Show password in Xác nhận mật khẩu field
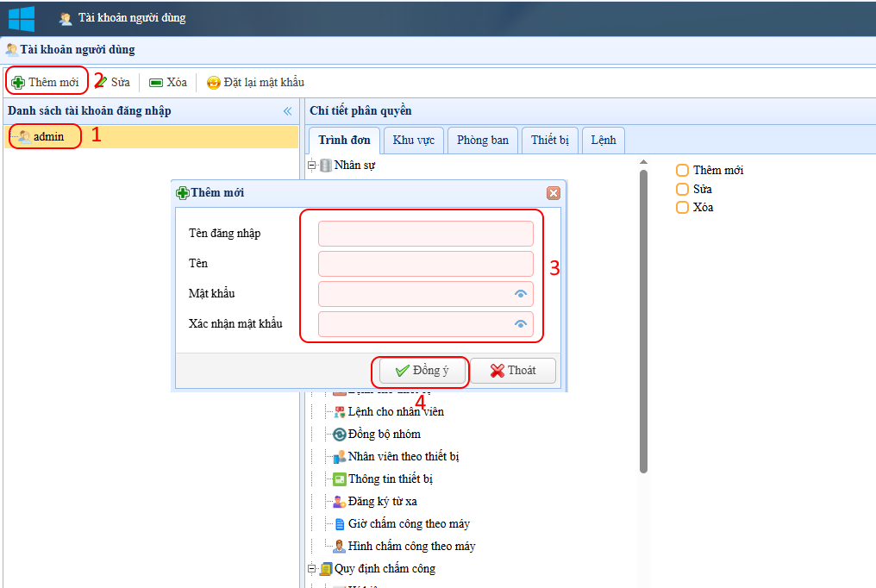The height and width of the screenshot is (588, 876). tap(521, 324)
